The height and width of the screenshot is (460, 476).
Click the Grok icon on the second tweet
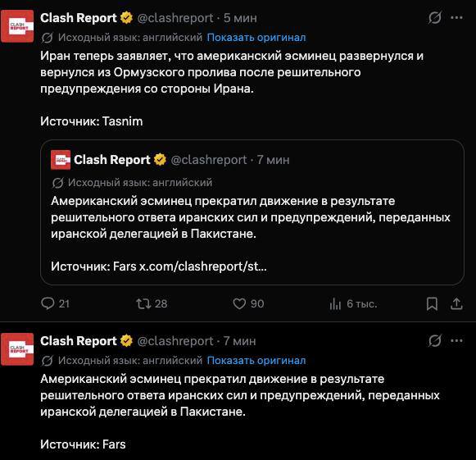pyautogui.click(x=435, y=340)
